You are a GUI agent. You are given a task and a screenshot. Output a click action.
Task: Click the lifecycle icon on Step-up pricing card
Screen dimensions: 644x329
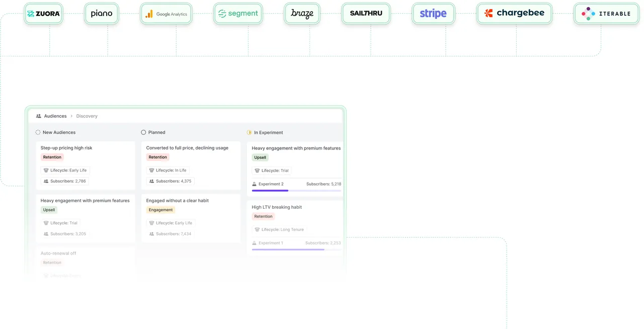(x=46, y=171)
